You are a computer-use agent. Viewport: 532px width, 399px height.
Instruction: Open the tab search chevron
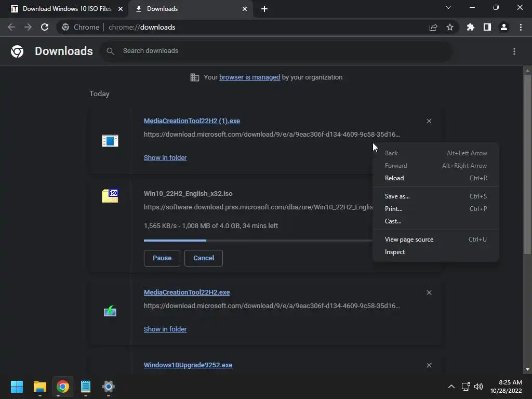click(448, 7)
